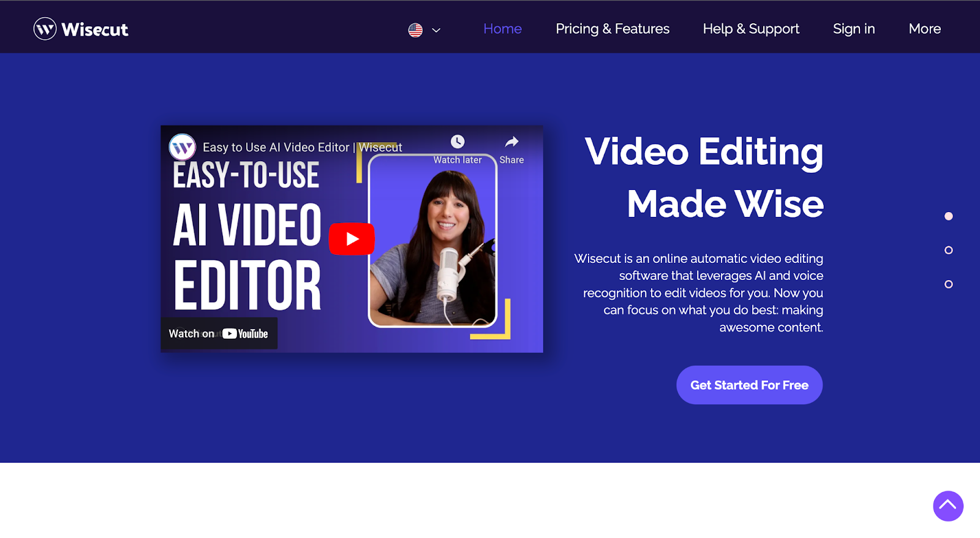Select the US flag language icon
Viewport: 980px width, 538px height.
click(x=415, y=30)
